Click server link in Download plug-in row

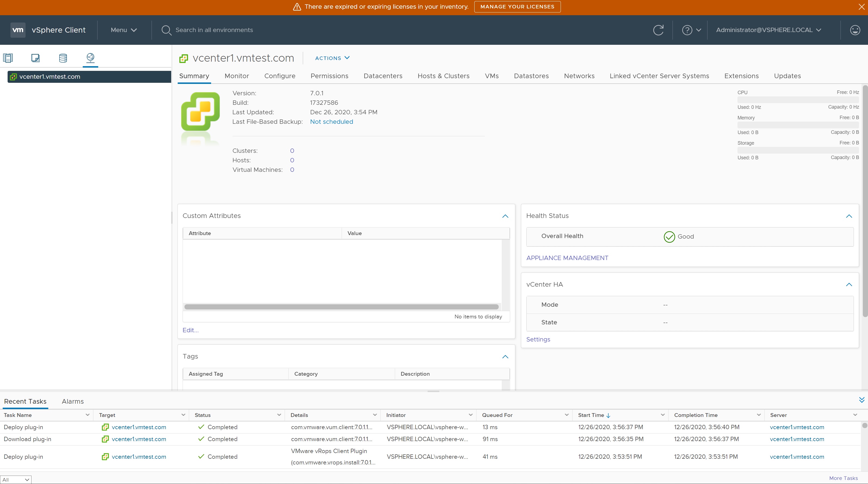[797, 439]
